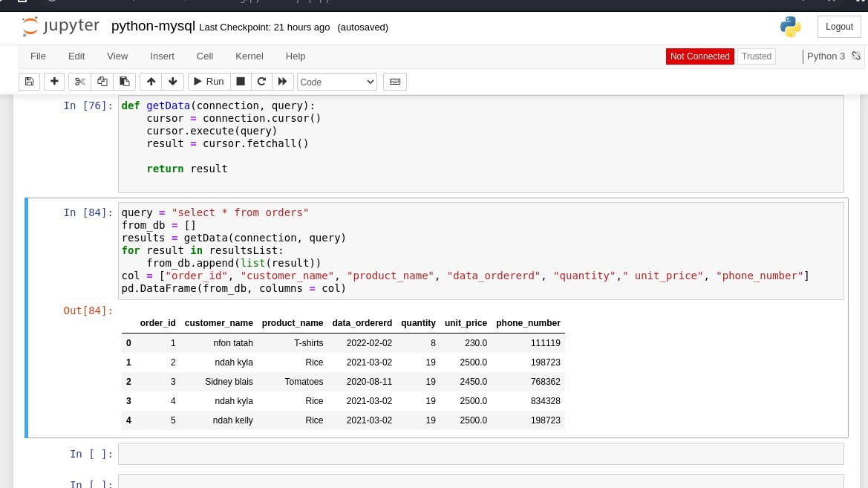Run the selected cell
The image size is (868, 488).
(209, 82)
